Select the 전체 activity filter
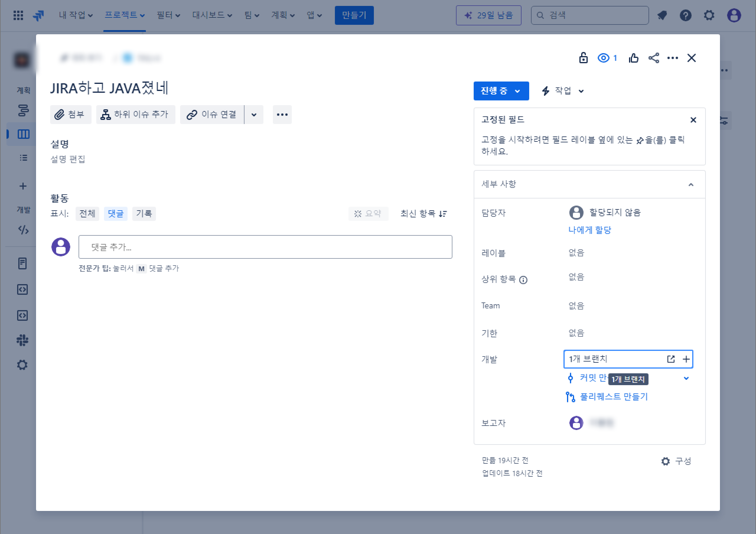Screen dimensions: 756x534 pos(87,214)
